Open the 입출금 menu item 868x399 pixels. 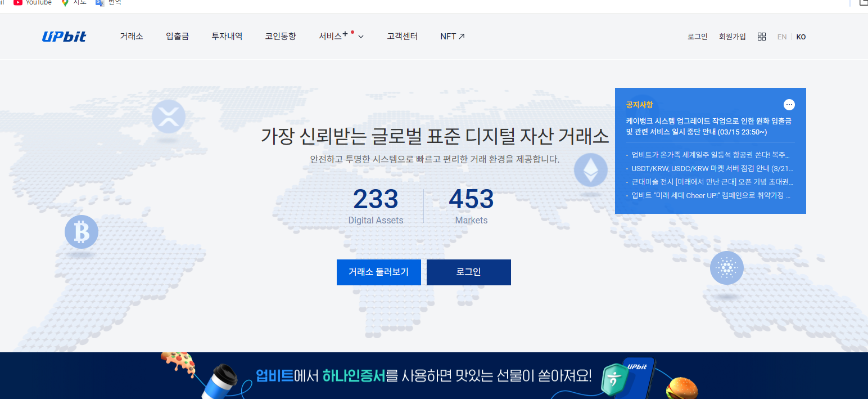pyautogui.click(x=177, y=37)
